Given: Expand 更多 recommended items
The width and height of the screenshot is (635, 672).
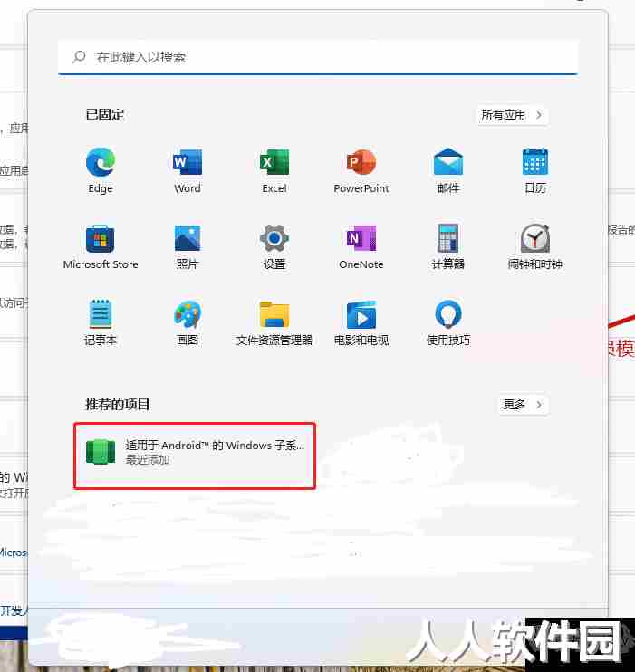Looking at the screenshot, I should point(524,405).
